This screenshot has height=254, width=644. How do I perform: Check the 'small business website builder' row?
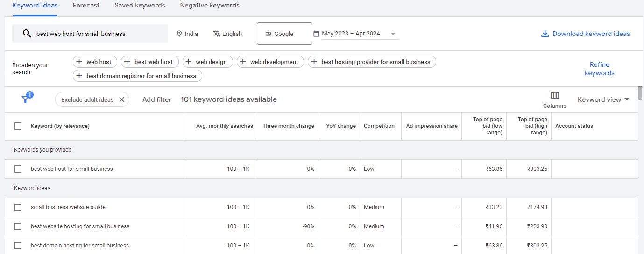pyautogui.click(x=18, y=207)
